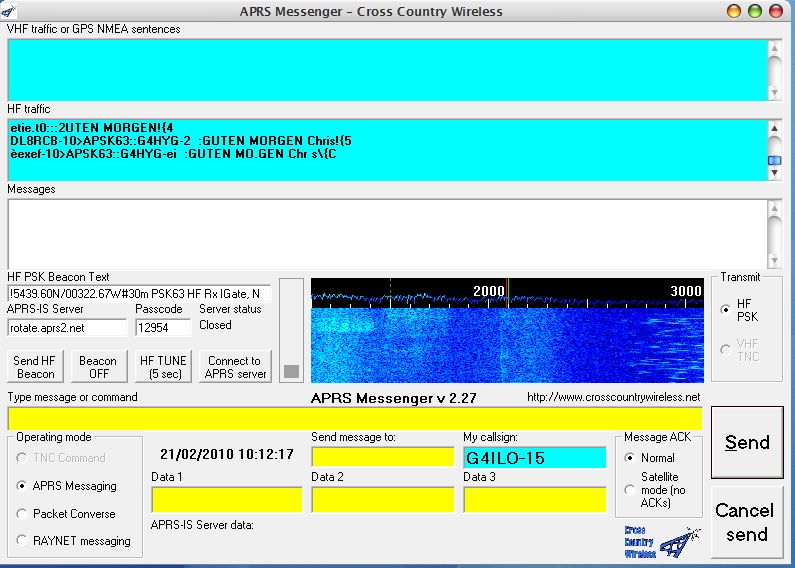Click the transmit level meter bar

[x=292, y=330]
